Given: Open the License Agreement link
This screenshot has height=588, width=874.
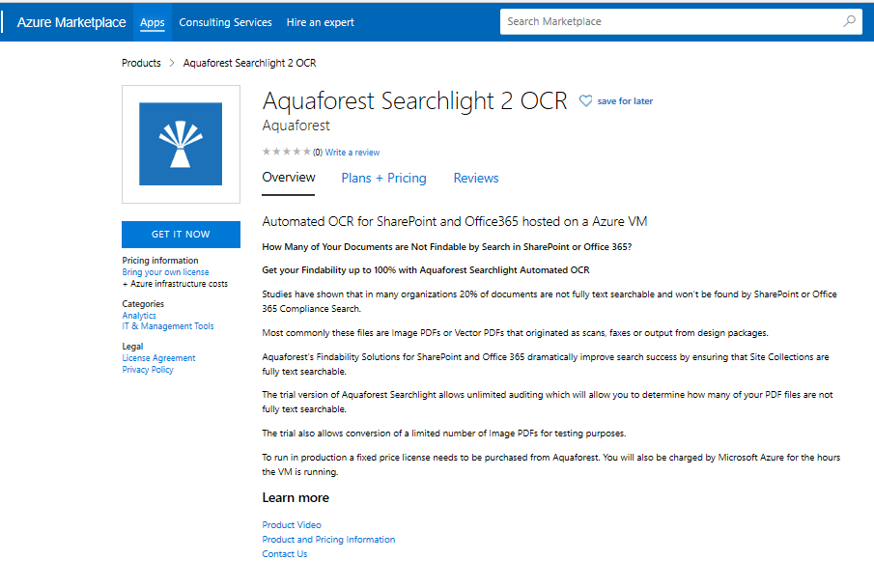Looking at the screenshot, I should point(158,358).
